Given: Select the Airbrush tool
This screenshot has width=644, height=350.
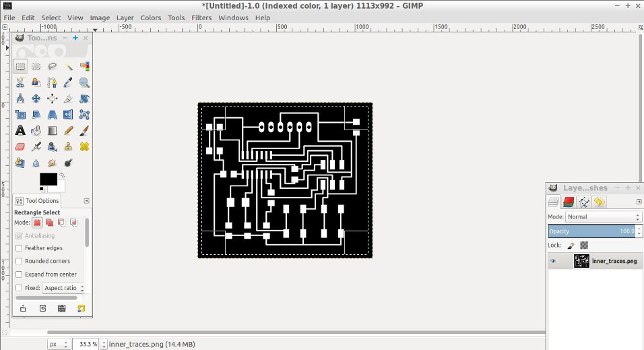Looking at the screenshot, I should 36,146.
